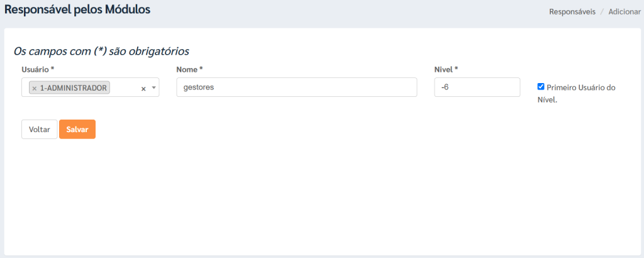The height and width of the screenshot is (258, 644).
Task: Click the Nome * field label
Action: coord(190,69)
